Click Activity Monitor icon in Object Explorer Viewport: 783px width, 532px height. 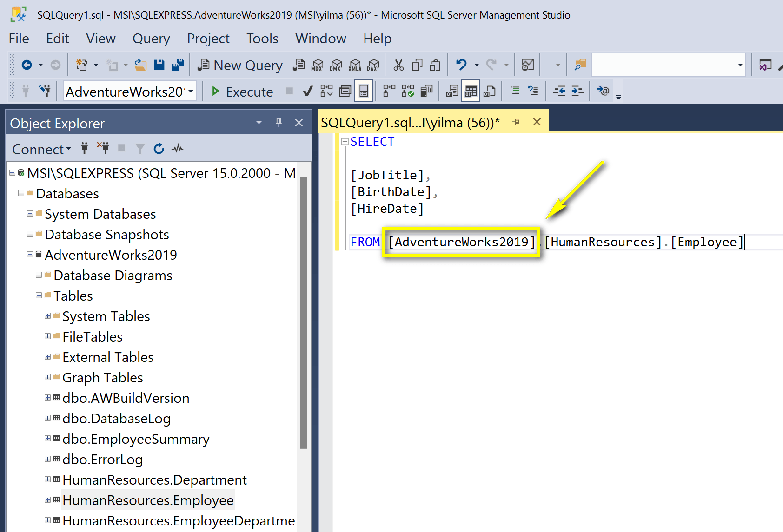click(177, 149)
